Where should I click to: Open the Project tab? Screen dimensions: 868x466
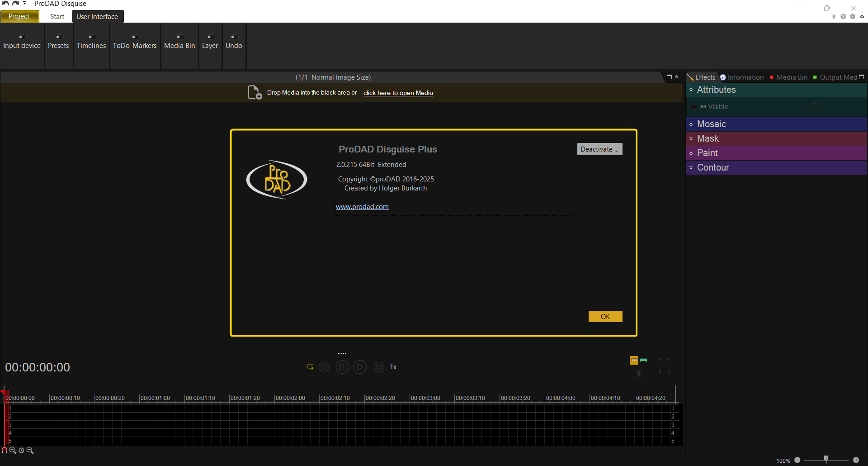19,16
